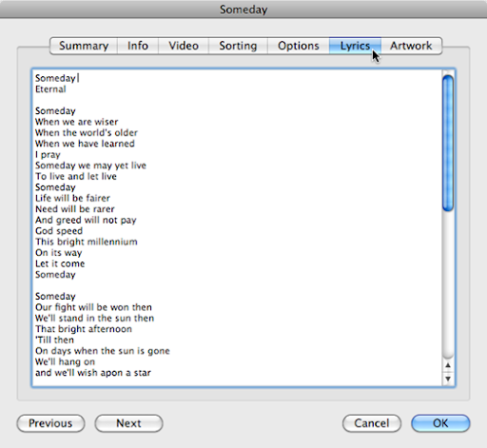This screenshot has height=448, width=487.
Task: Click the line "When the world's older"
Action: point(87,133)
